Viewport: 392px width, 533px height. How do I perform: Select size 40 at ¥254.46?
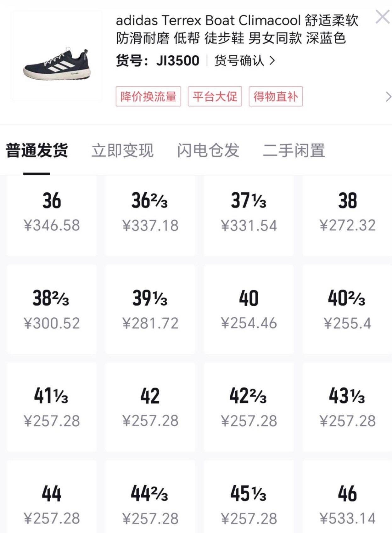pos(249,309)
